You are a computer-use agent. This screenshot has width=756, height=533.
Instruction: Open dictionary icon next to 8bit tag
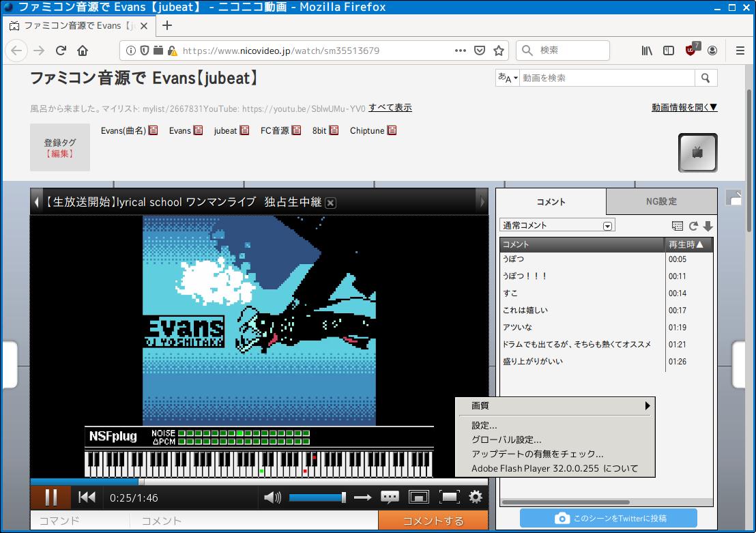click(334, 130)
